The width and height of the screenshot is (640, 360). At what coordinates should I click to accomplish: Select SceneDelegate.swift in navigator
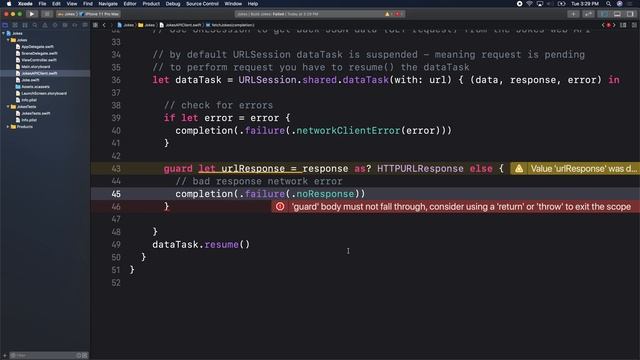click(x=39, y=53)
